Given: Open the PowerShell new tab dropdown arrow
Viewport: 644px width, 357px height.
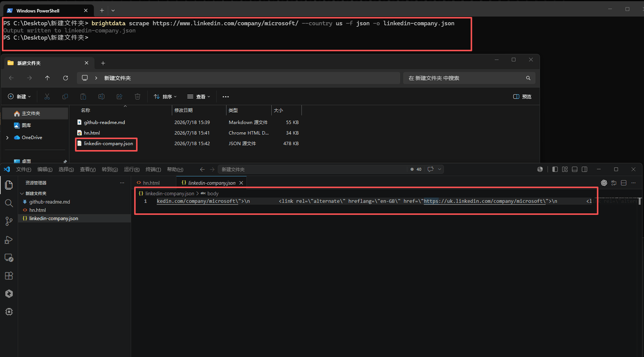Looking at the screenshot, I should click(113, 10).
